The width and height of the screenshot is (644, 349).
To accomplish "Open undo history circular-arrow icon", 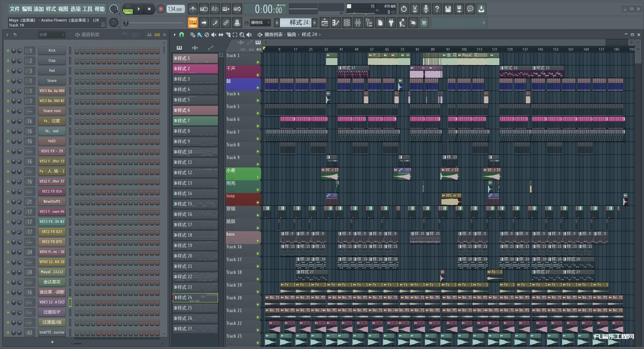I will point(404,9).
